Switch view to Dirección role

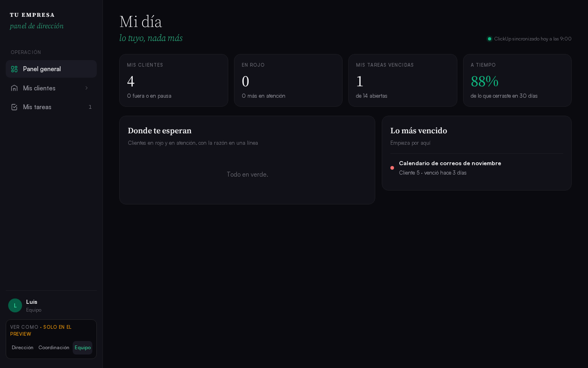(22, 348)
